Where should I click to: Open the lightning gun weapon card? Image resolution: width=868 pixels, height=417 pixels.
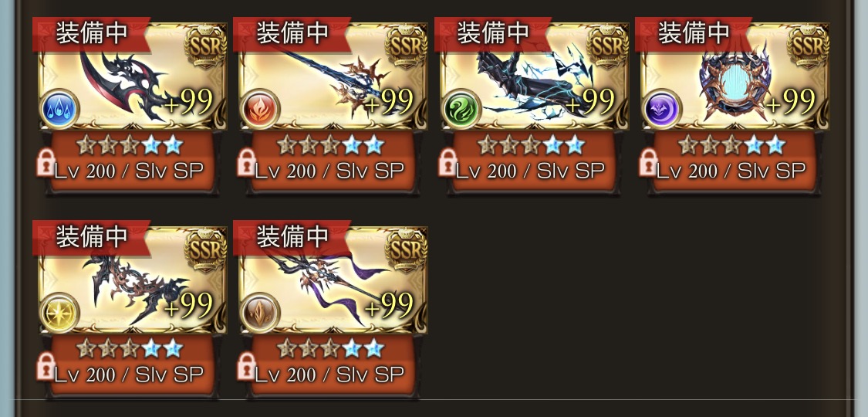[534, 76]
